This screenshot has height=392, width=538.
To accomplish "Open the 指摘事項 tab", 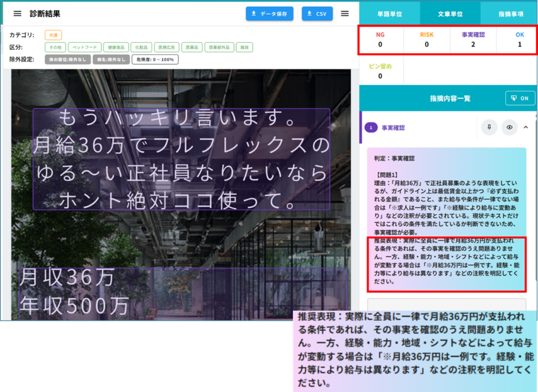I will coord(510,14).
